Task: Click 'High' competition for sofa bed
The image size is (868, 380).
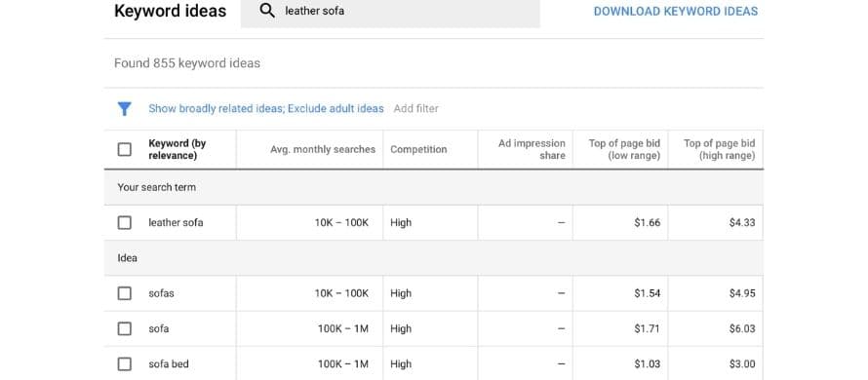Action: tap(401, 364)
